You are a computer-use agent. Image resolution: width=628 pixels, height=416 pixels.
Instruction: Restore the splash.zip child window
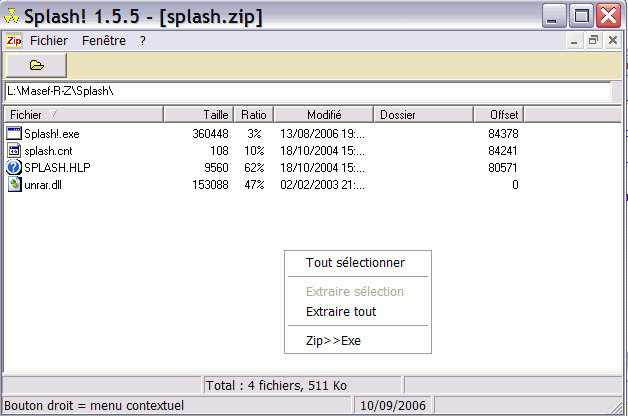(x=593, y=41)
